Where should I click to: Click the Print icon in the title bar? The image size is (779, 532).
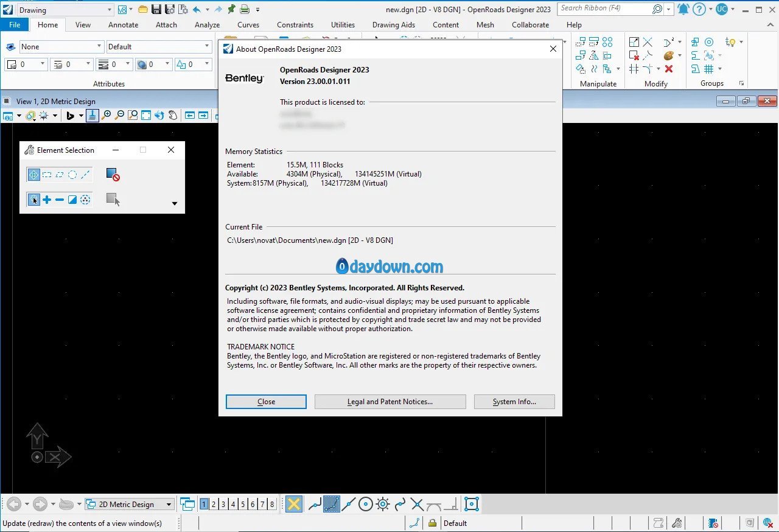click(245, 9)
